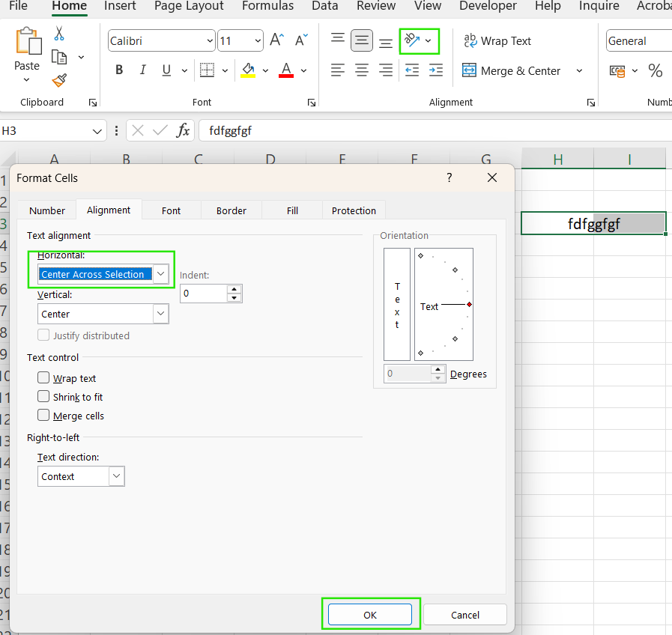Toggle Bold formatting
Screen dimensions: 672x635
(x=119, y=70)
